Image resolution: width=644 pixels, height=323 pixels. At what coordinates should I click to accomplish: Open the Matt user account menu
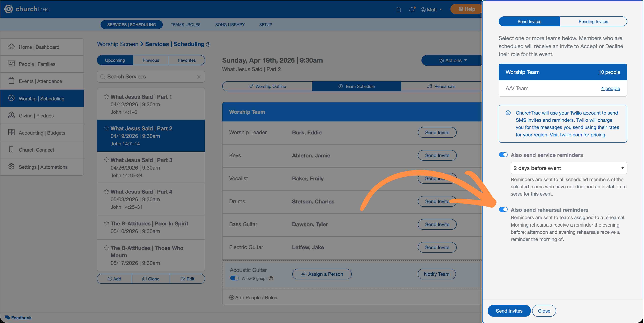432,10
